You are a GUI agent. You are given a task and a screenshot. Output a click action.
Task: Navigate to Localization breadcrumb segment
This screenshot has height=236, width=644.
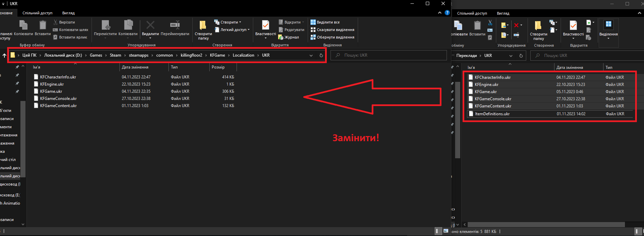pyautogui.click(x=243, y=55)
